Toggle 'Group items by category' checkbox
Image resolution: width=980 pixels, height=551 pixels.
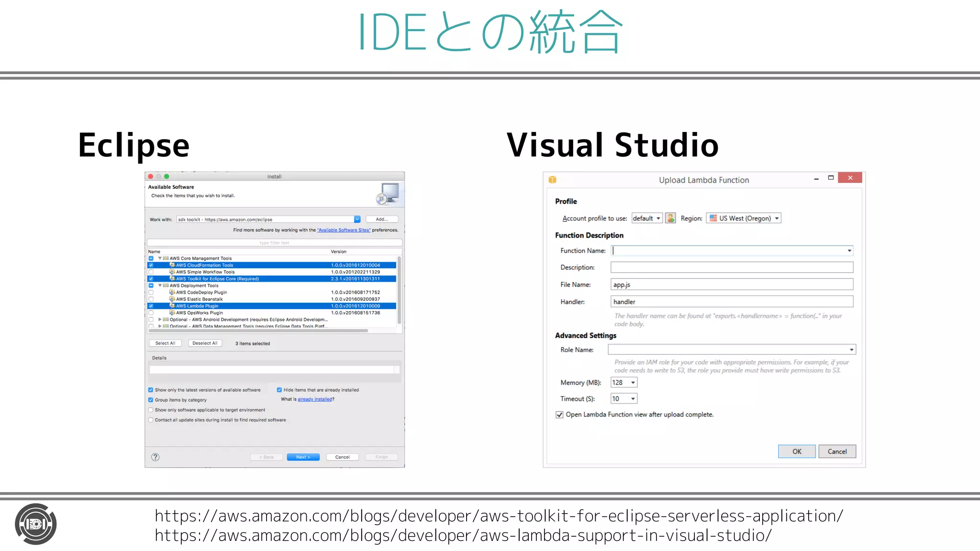(x=151, y=400)
